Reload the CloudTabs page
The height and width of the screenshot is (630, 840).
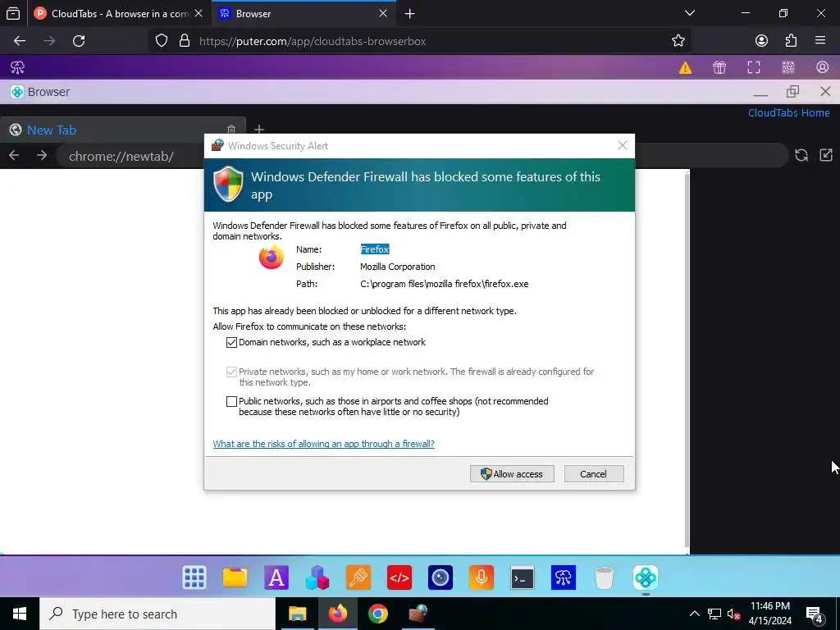(x=801, y=155)
